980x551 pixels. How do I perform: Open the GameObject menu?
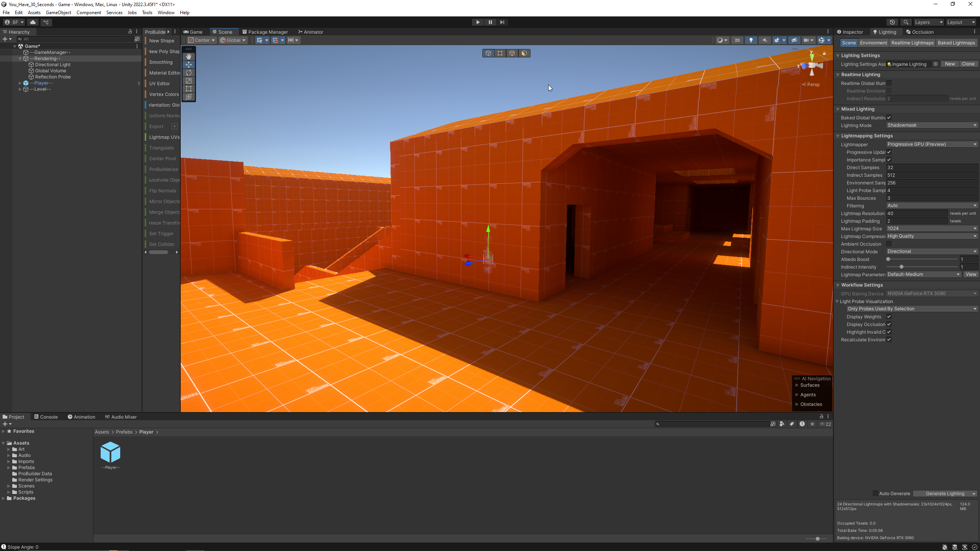coord(58,13)
